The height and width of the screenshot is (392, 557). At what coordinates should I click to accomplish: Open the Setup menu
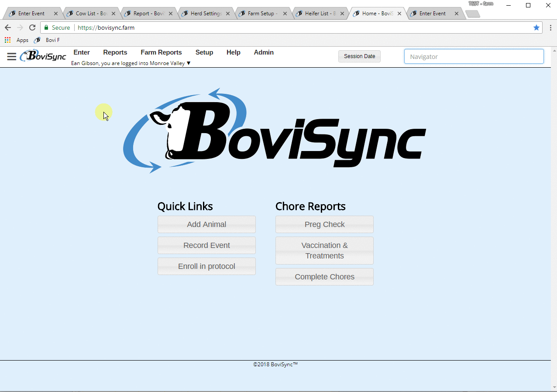[204, 52]
